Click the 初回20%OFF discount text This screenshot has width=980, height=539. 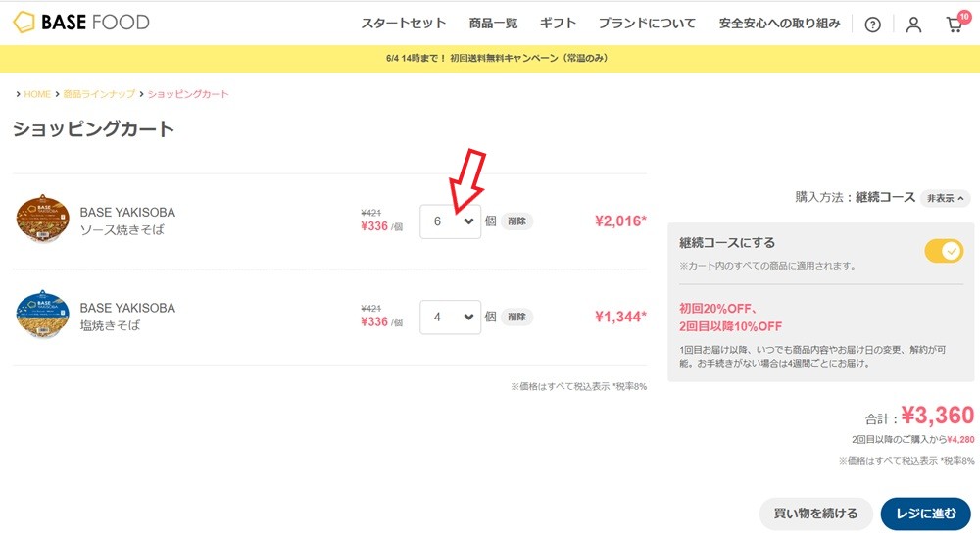pyautogui.click(x=718, y=309)
